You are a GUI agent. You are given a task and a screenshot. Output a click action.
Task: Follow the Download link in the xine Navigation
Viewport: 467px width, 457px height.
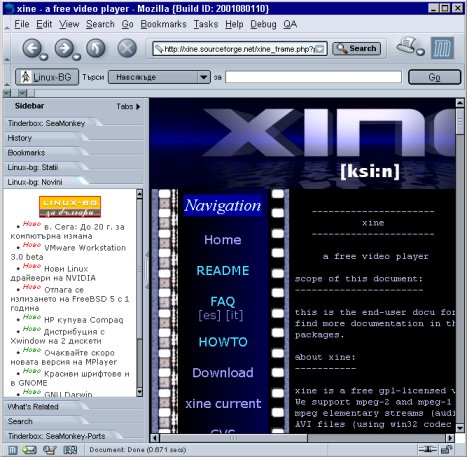click(223, 373)
